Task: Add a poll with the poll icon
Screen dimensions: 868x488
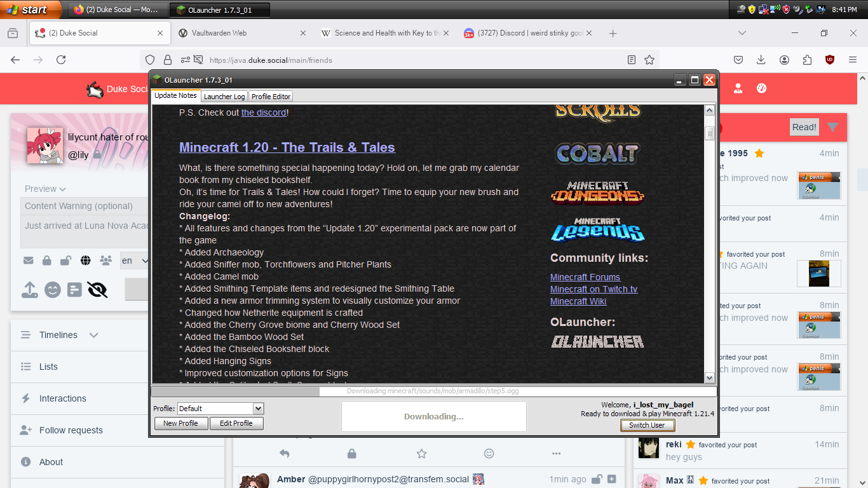Action: 74,290
